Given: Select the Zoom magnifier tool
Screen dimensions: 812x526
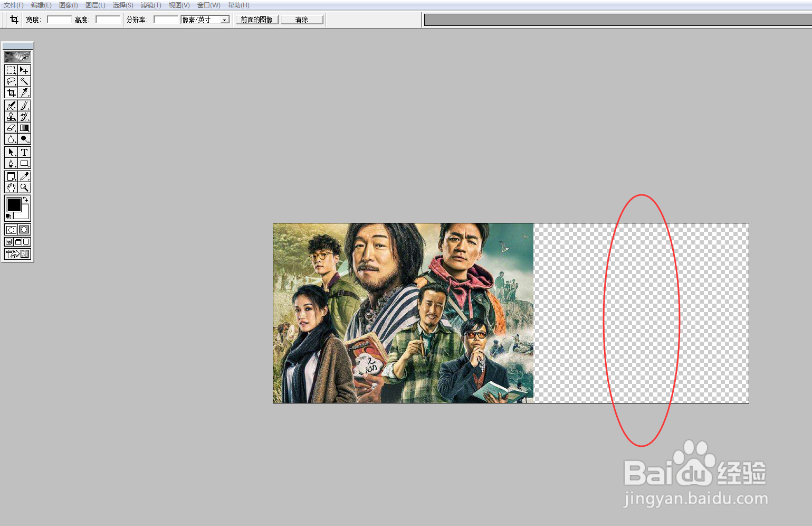Looking at the screenshot, I should point(24,187).
